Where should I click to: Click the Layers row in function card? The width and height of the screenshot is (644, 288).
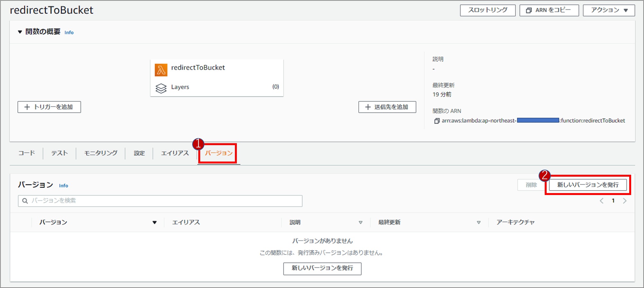(x=217, y=87)
